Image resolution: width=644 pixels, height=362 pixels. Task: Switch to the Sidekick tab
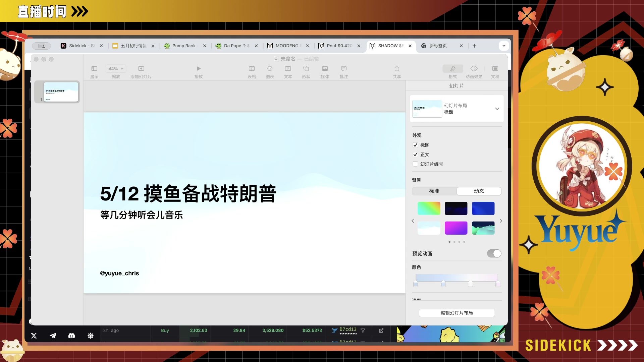81,46
